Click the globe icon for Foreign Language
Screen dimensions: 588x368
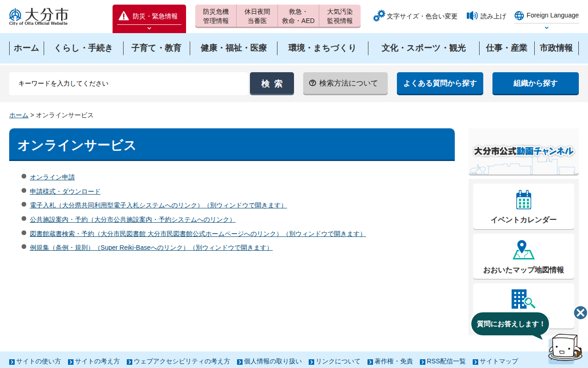(x=519, y=16)
